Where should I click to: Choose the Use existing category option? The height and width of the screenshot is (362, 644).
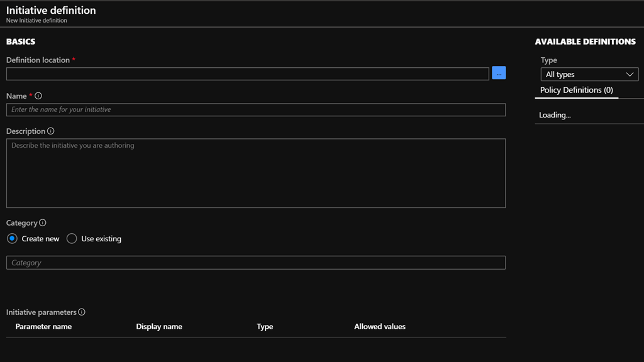point(72,239)
